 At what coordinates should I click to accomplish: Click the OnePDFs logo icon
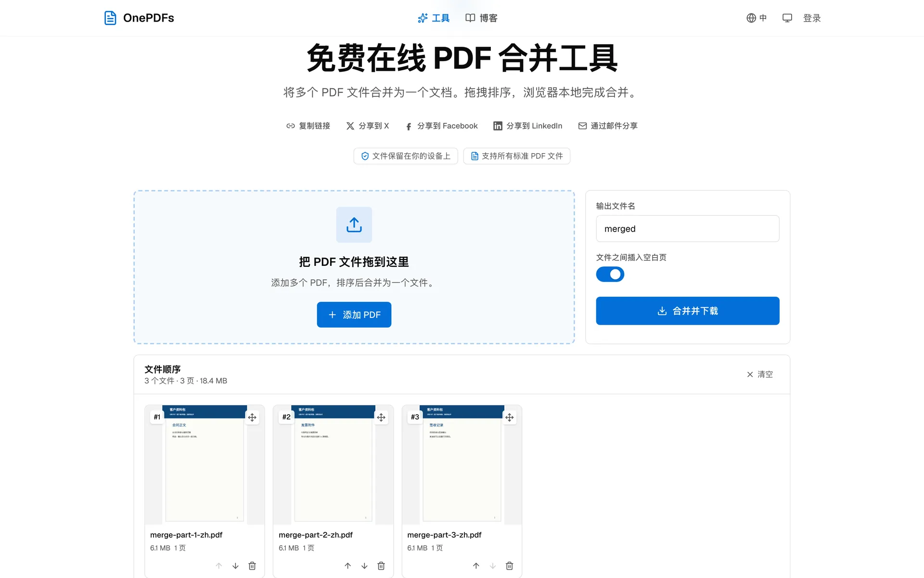(110, 18)
